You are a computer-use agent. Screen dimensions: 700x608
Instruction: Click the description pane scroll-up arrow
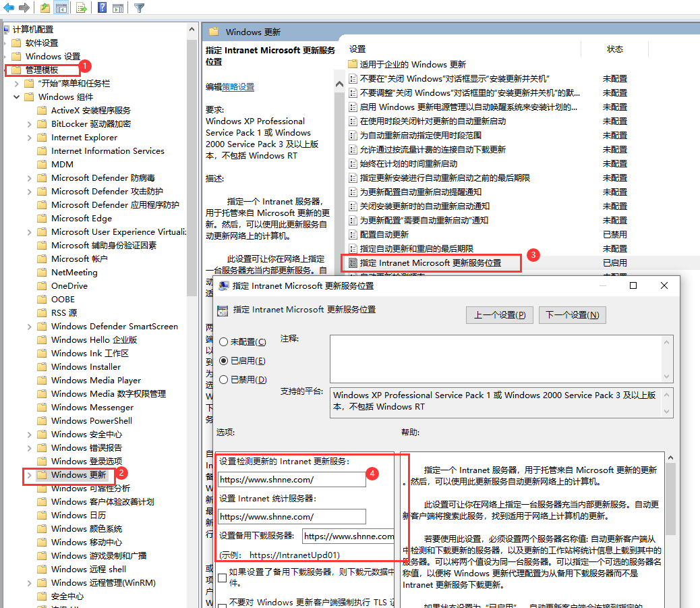click(x=339, y=84)
